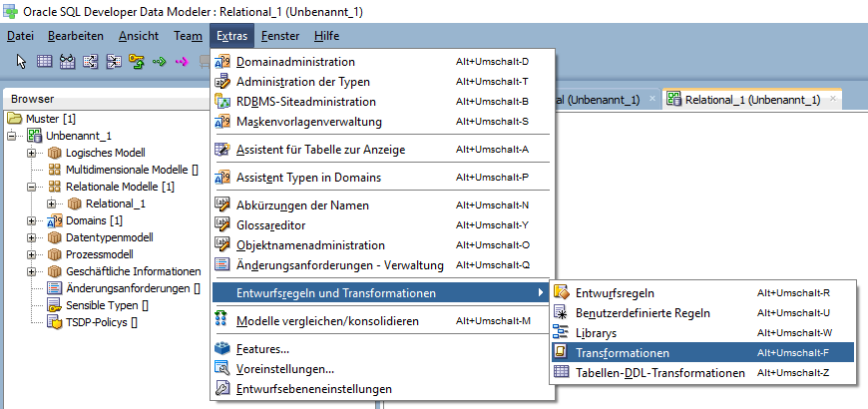Click the New FK Relation key icon
This screenshot has height=409, width=868.
(x=136, y=62)
